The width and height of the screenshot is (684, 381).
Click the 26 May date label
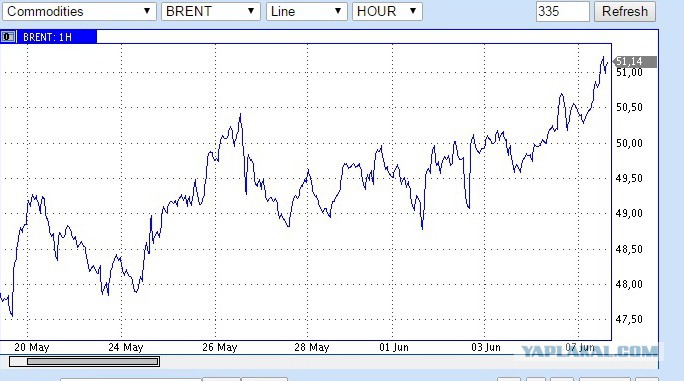(x=220, y=347)
